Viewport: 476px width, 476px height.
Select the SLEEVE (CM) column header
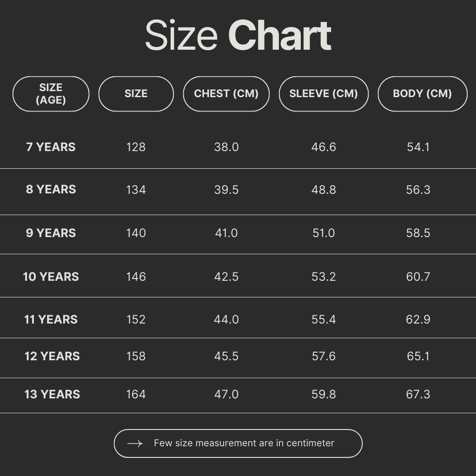324,94
